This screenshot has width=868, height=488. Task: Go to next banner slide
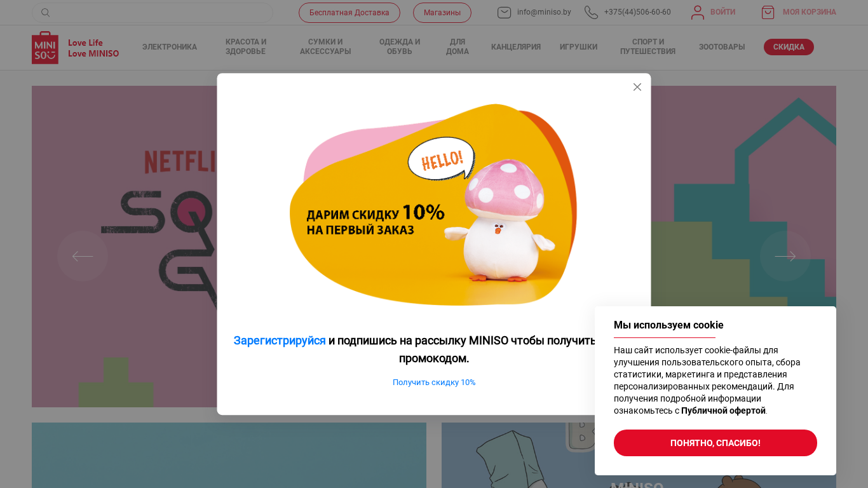785,256
